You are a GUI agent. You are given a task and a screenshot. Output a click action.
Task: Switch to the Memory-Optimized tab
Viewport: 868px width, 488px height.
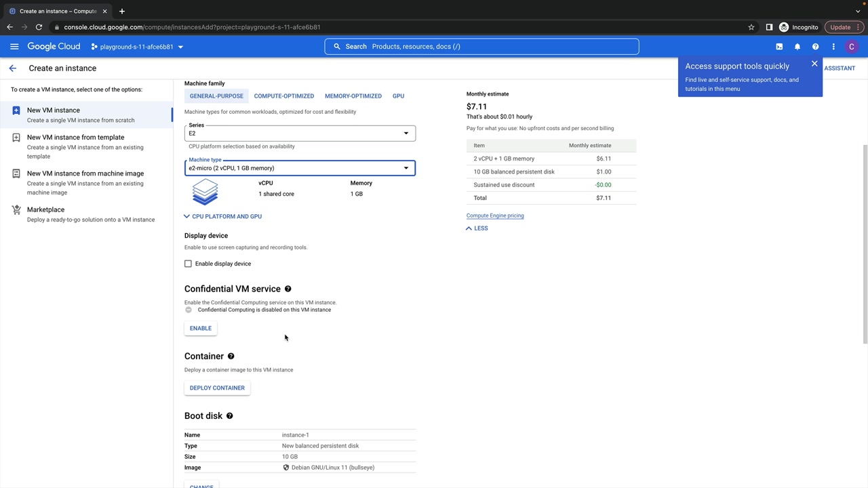(353, 96)
